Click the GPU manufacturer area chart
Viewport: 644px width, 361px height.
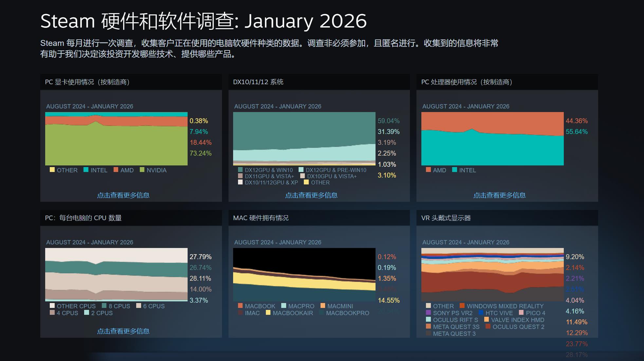[116, 139]
